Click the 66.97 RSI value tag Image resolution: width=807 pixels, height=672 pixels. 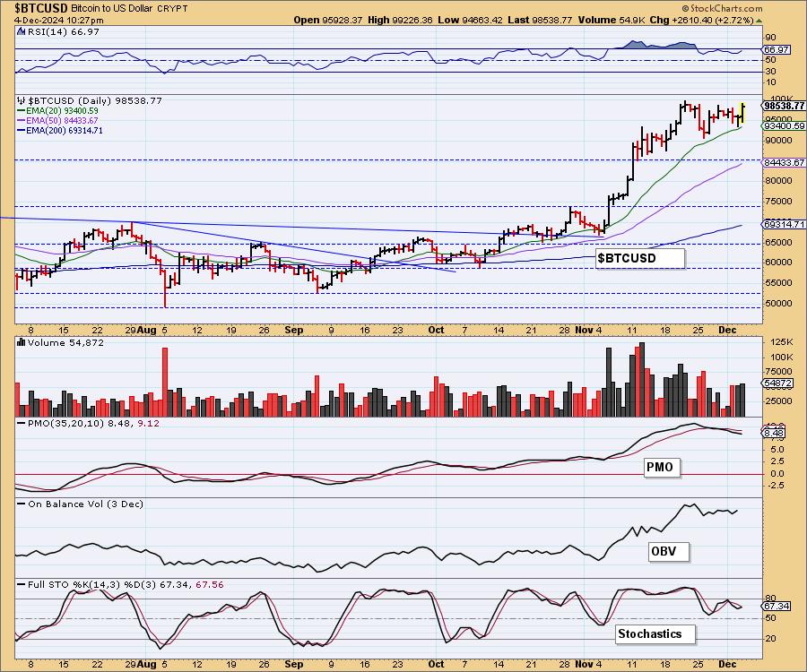coord(777,50)
